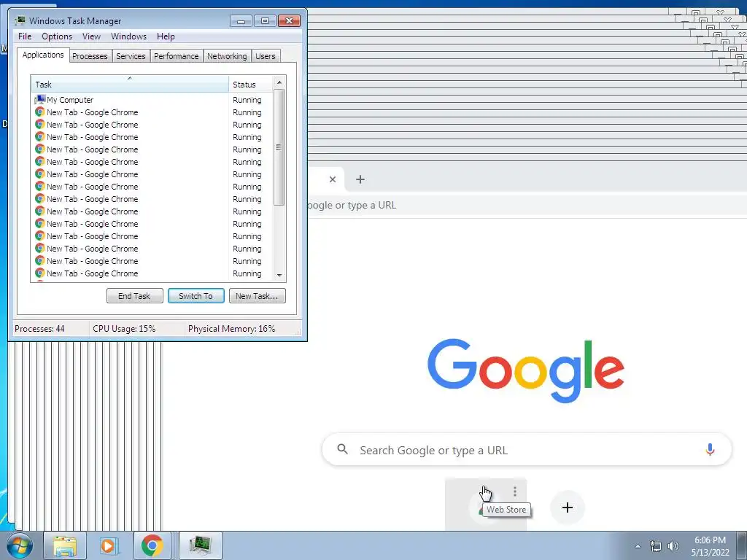Screen dimensions: 747x560
Task: Click the Google search input box
Action: 527,449
